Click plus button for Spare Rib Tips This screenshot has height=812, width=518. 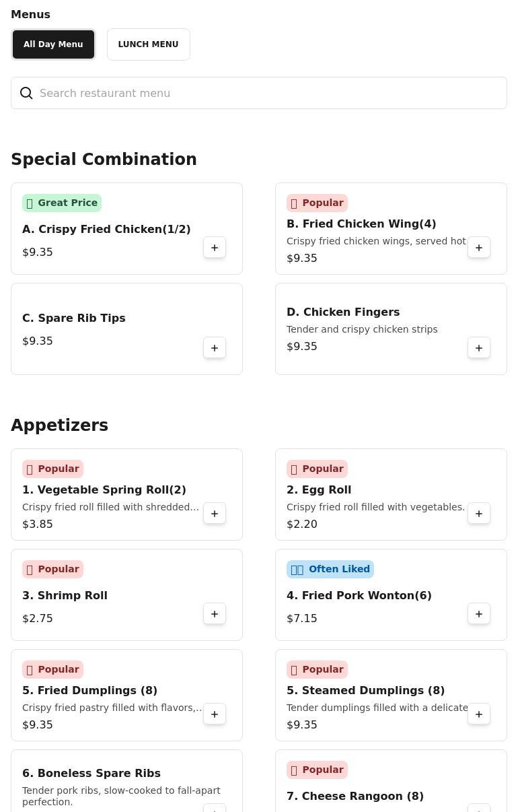pos(215,348)
